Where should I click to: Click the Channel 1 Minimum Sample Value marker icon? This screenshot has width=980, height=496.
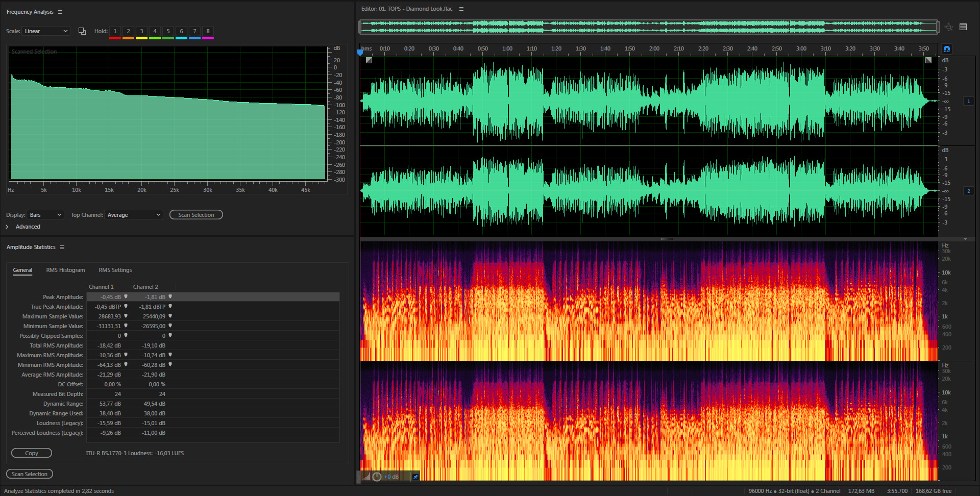(126, 326)
